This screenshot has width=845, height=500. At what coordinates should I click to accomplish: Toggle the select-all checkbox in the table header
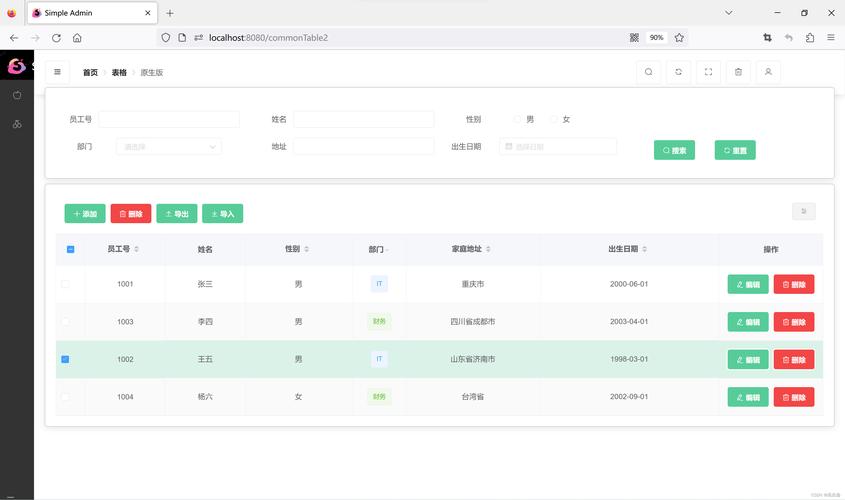coord(70,249)
